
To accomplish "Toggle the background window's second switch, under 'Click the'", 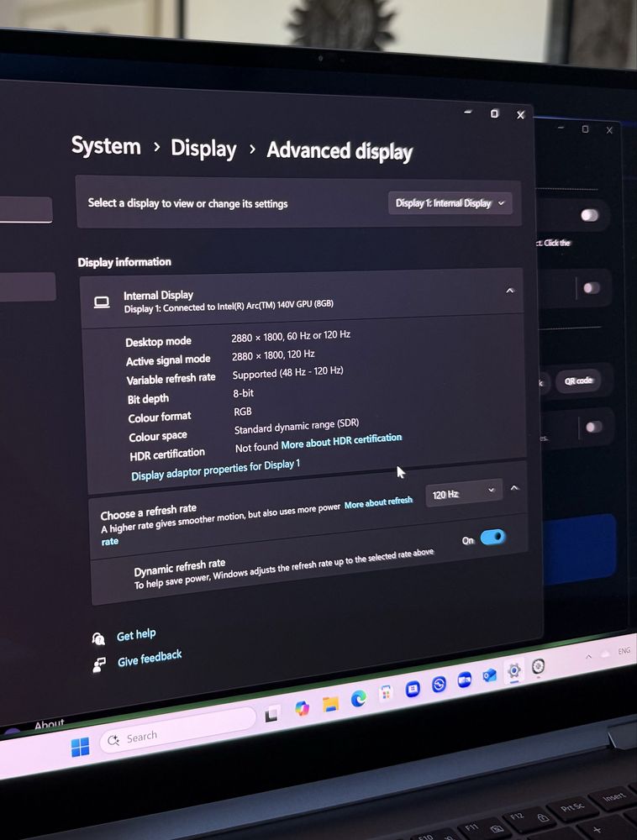I will click(592, 288).
